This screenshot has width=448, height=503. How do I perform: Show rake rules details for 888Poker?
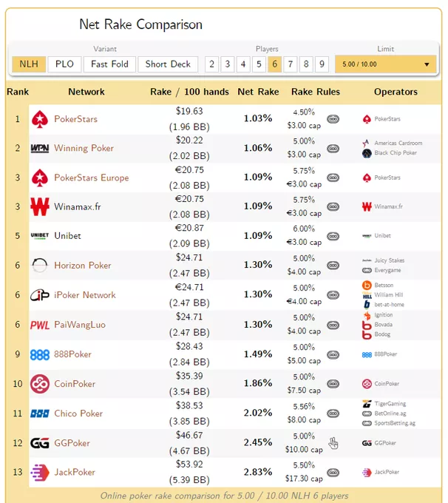tap(333, 355)
